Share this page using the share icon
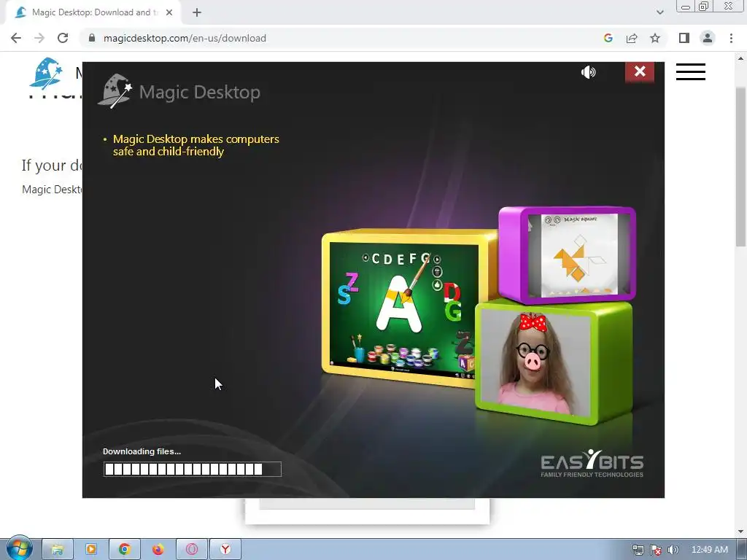747x560 pixels. pyautogui.click(x=632, y=38)
